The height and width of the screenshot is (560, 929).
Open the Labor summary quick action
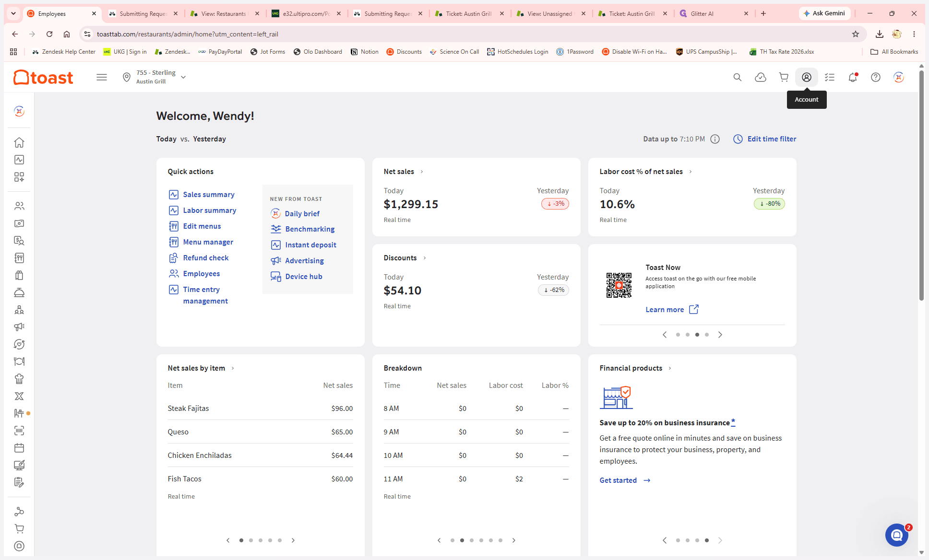coord(202,210)
